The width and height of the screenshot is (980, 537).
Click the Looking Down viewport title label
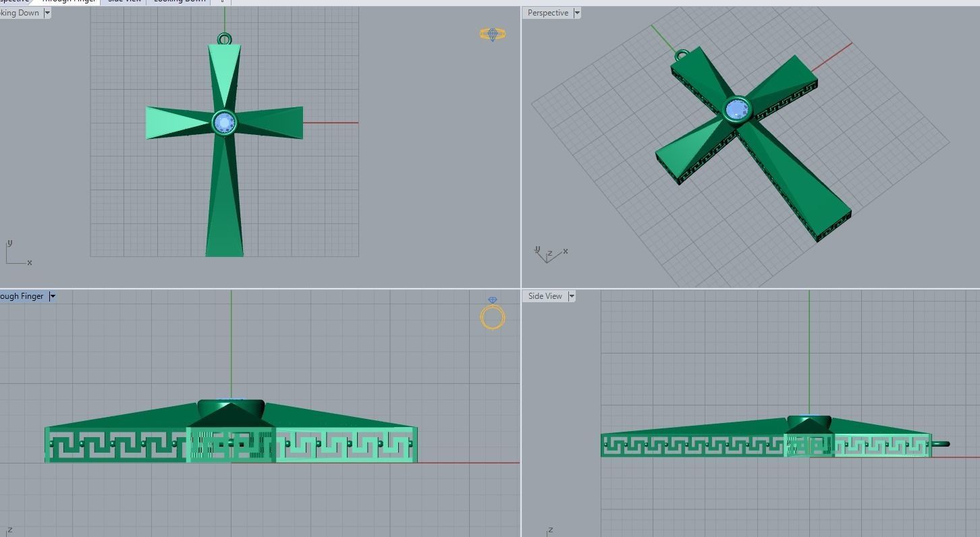pyautogui.click(x=20, y=13)
